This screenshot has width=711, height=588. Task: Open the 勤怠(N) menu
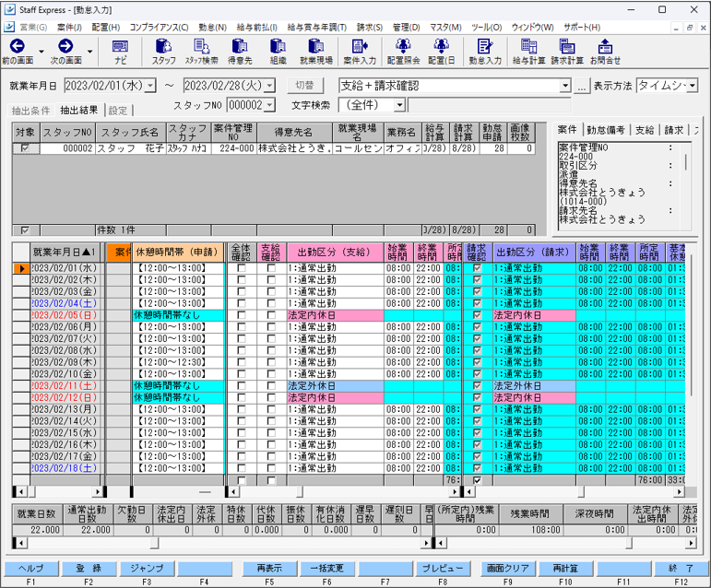(x=212, y=27)
